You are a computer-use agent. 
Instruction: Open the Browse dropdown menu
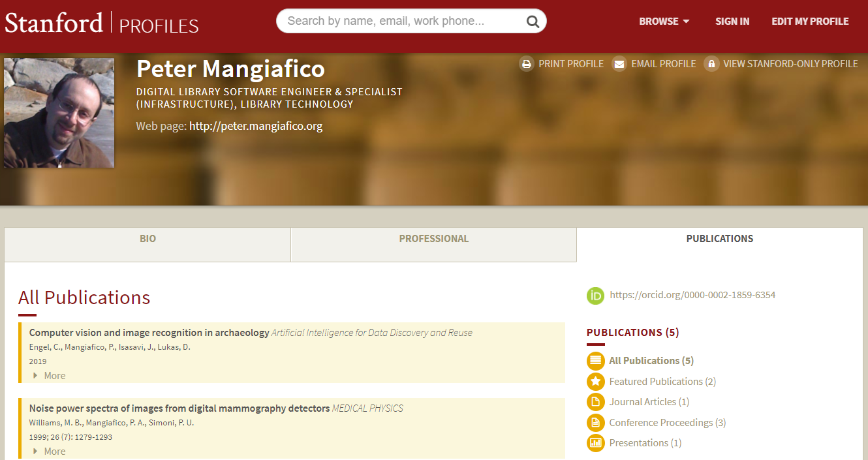[664, 22]
